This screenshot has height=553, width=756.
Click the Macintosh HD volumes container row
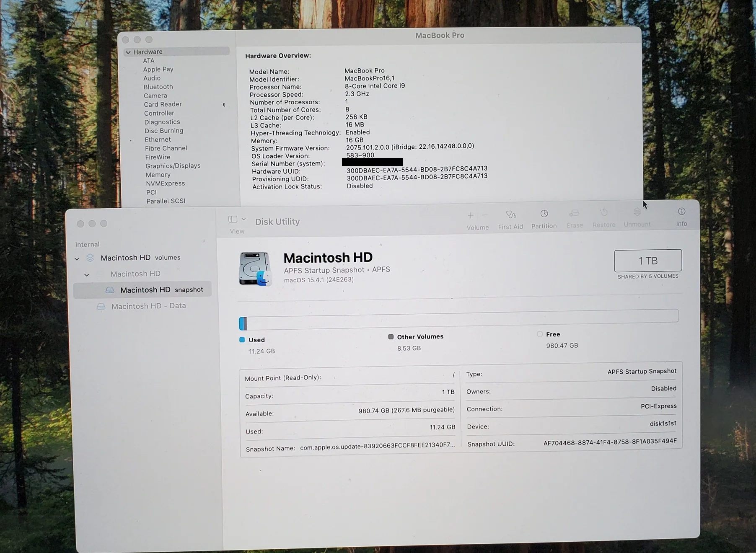(x=140, y=258)
